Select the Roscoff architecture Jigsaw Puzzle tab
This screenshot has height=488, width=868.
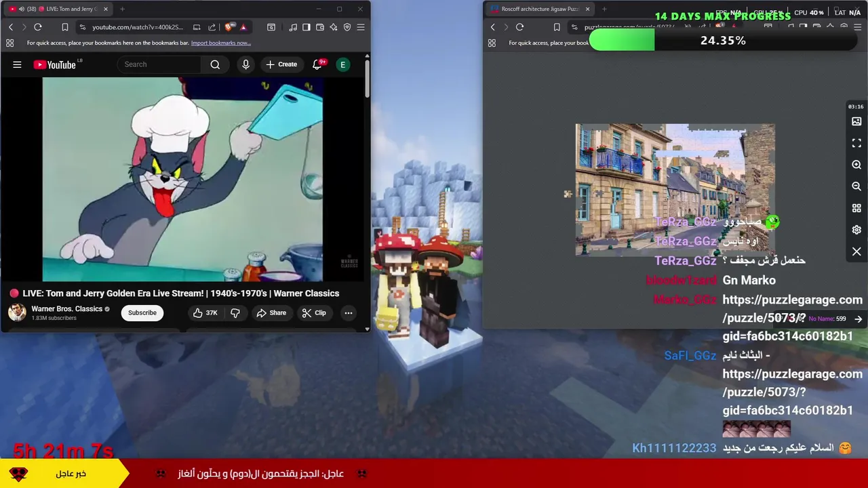tap(539, 9)
